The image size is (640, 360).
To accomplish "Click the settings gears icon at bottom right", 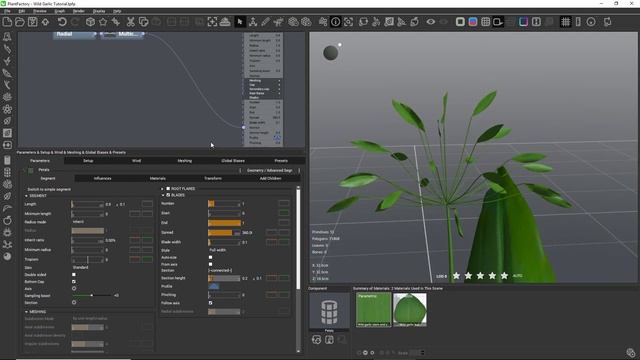I will [631, 352].
